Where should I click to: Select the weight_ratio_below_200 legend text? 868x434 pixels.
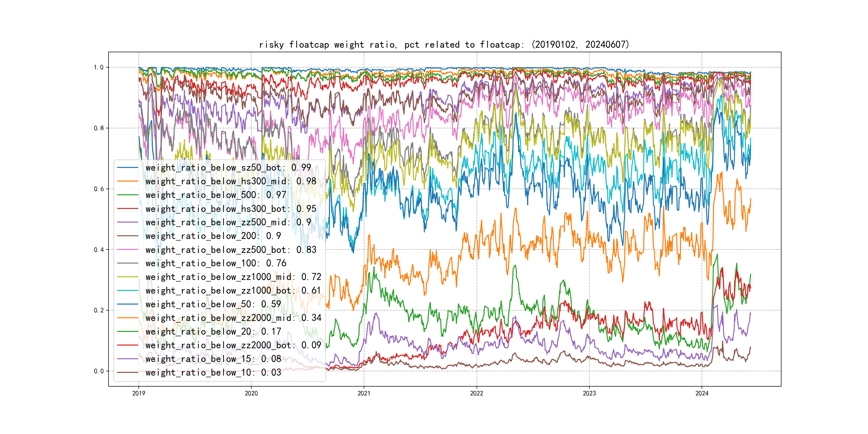[213, 236]
